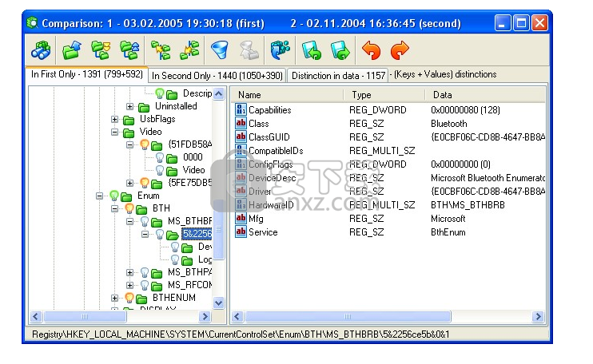Image resolution: width=593 pixels, height=364 pixels.
Task: Click the tree's vertical scrollbar down arrow
Action: click(219, 303)
